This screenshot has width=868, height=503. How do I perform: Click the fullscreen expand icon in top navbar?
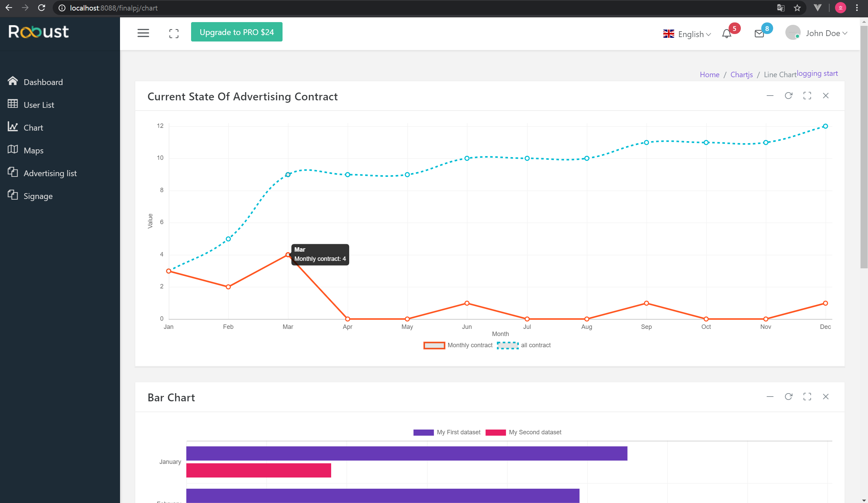tap(174, 33)
